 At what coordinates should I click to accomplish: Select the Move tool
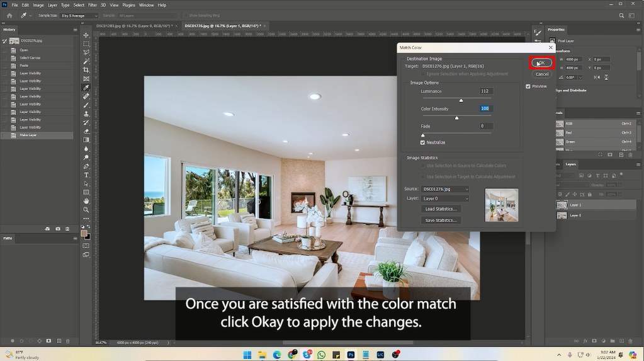[x=86, y=35]
